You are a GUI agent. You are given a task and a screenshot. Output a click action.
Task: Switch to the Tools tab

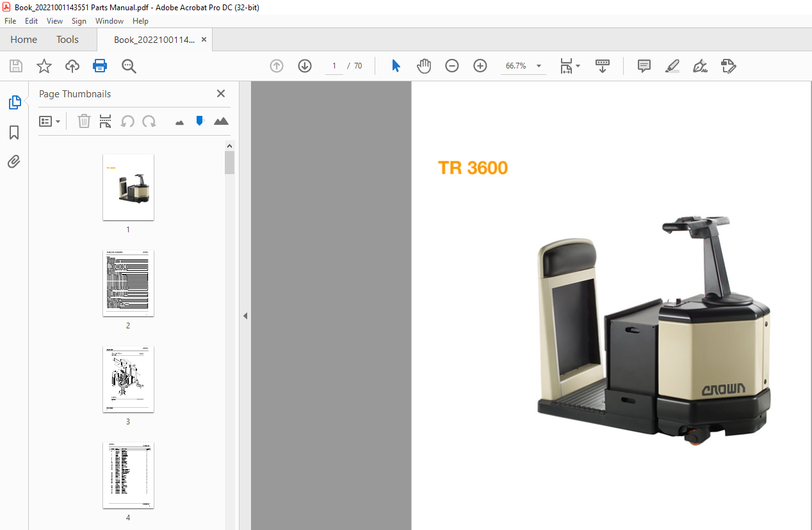coord(67,40)
